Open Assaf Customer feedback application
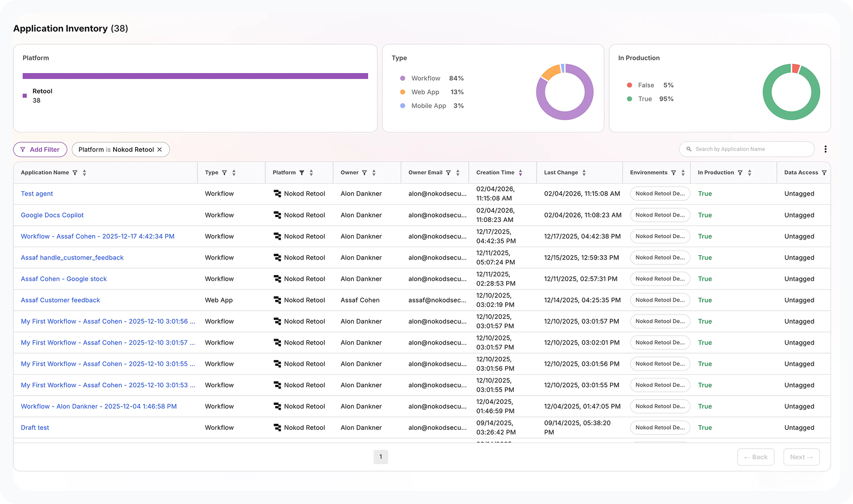The width and height of the screenshot is (853, 504). [x=60, y=300]
